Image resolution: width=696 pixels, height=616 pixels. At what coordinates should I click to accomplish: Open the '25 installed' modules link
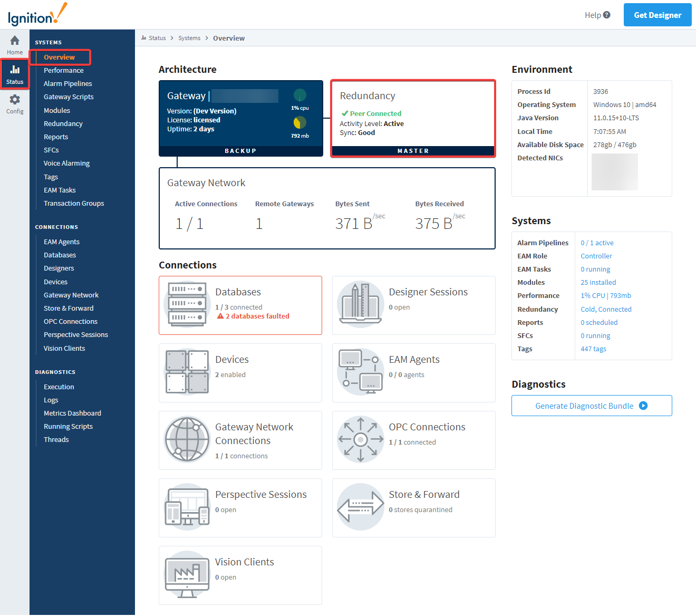pos(598,282)
